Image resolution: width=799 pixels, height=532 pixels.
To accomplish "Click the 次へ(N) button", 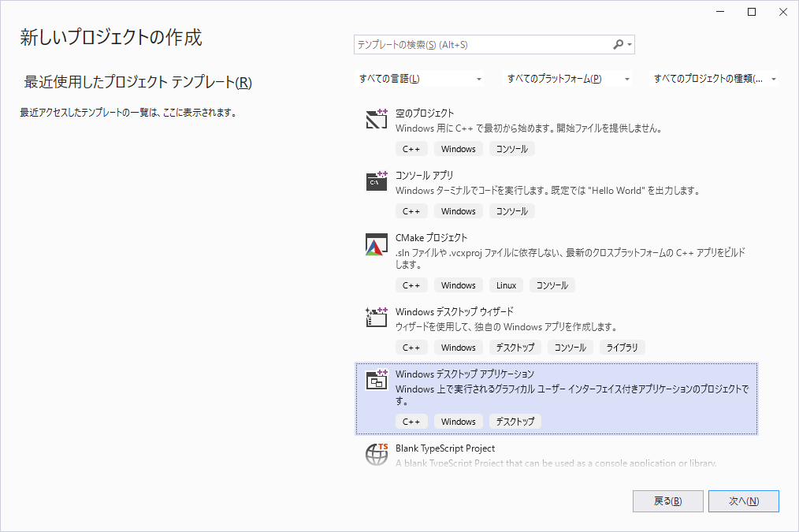I will [744, 501].
